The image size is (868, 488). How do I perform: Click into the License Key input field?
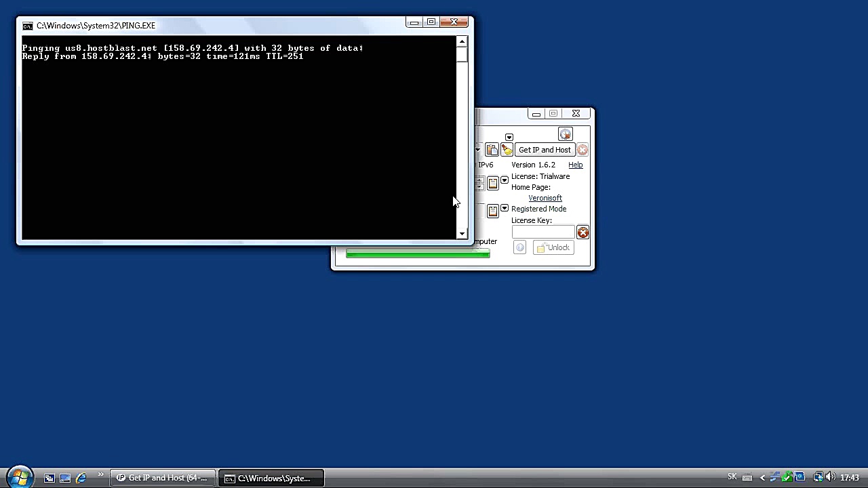pyautogui.click(x=543, y=232)
